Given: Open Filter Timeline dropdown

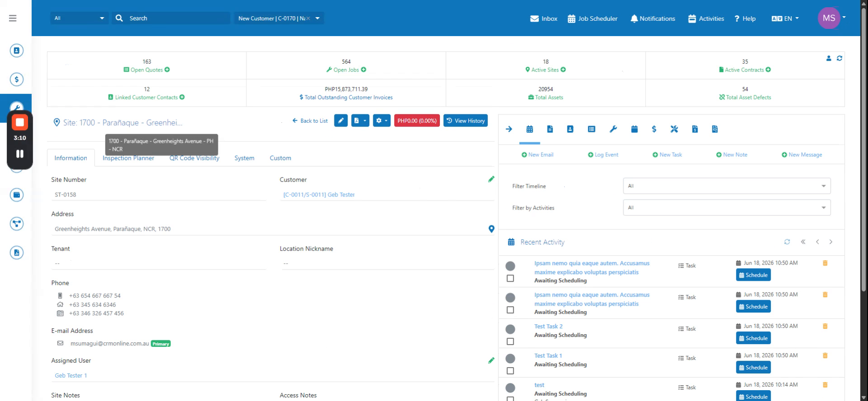Looking at the screenshot, I should (x=726, y=186).
